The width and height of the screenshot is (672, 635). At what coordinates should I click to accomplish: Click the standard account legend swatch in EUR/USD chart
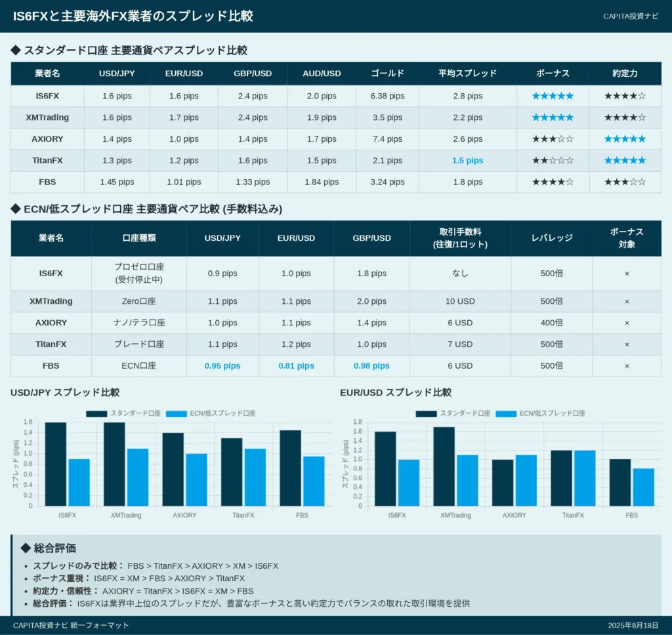(x=426, y=413)
